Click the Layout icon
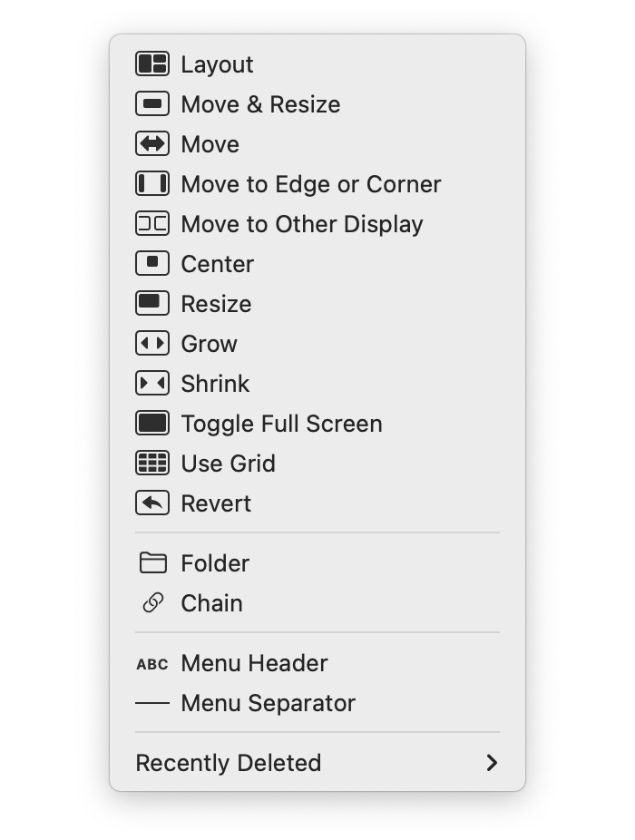This screenshot has height=840, width=635. (152, 64)
